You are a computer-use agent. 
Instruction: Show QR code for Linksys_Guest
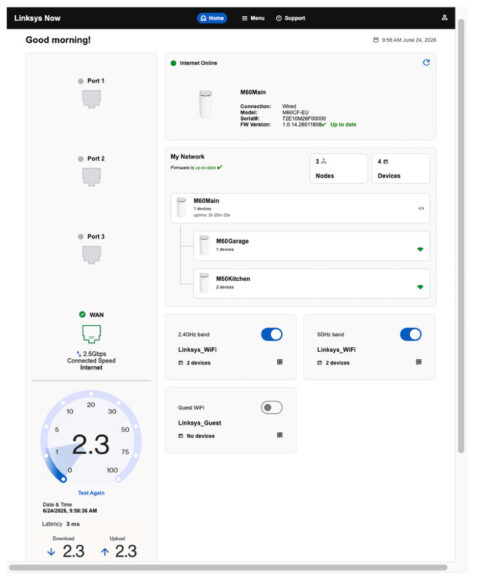point(280,435)
